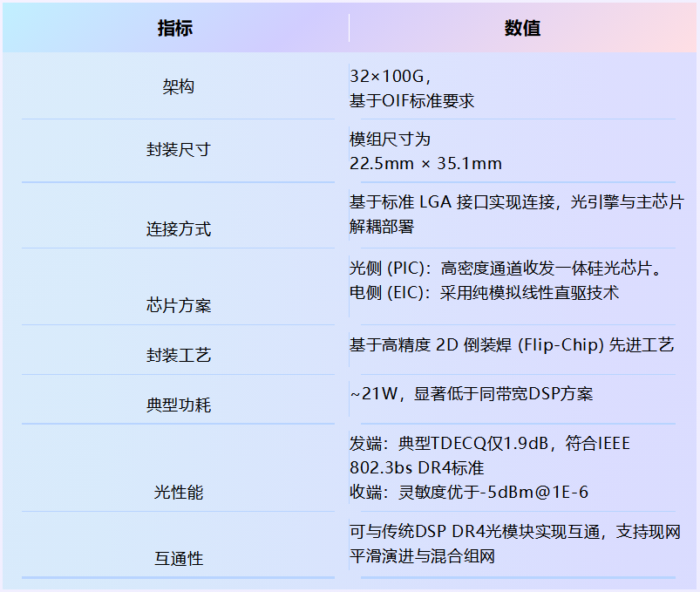Select the 封装尺寸 row label
The width and height of the screenshot is (700, 592).
(178, 149)
